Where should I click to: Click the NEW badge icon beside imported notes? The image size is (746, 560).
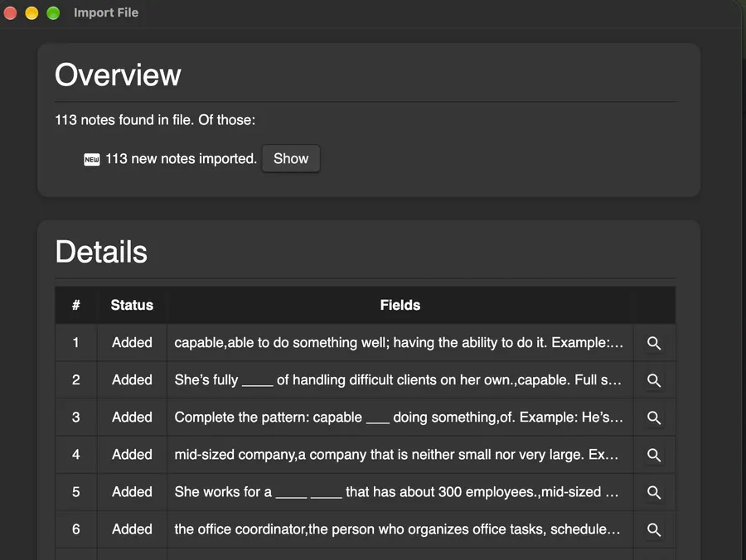(x=92, y=159)
